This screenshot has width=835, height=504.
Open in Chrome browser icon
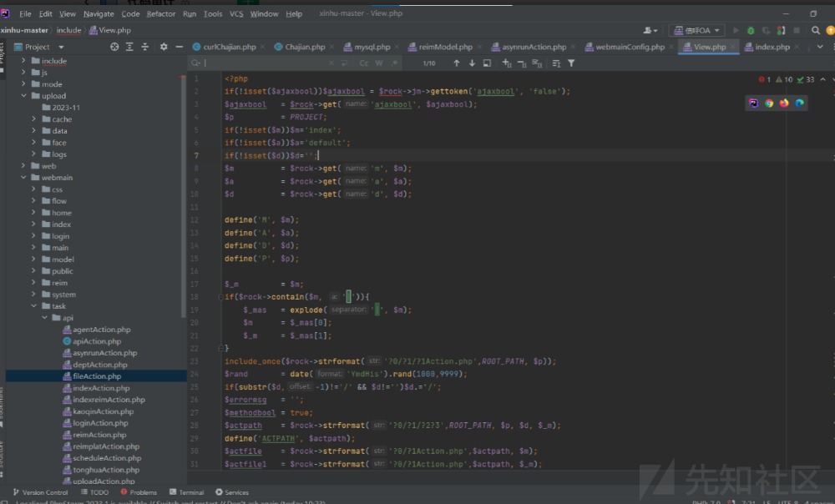pyautogui.click(x=769, y=103)
